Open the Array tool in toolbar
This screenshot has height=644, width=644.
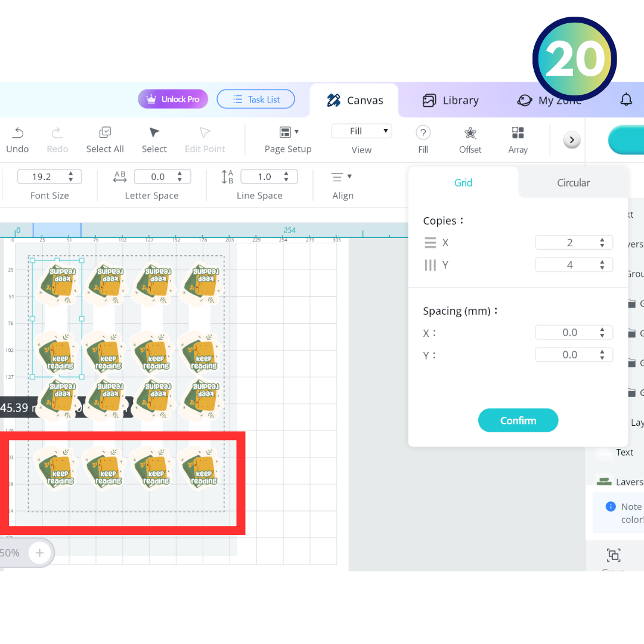coord(518,132)
